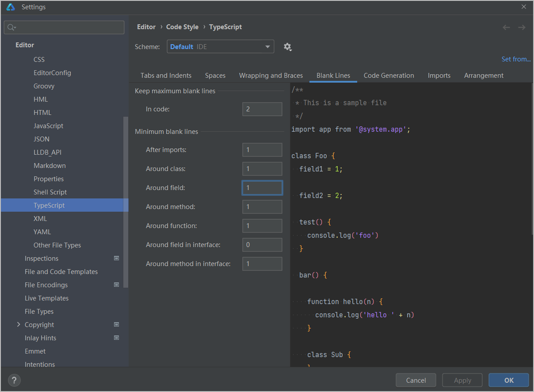Image resolution: width=534 pixels, height=392 pixels.
Task: Click the "Set from..." link
Action: 516,59
